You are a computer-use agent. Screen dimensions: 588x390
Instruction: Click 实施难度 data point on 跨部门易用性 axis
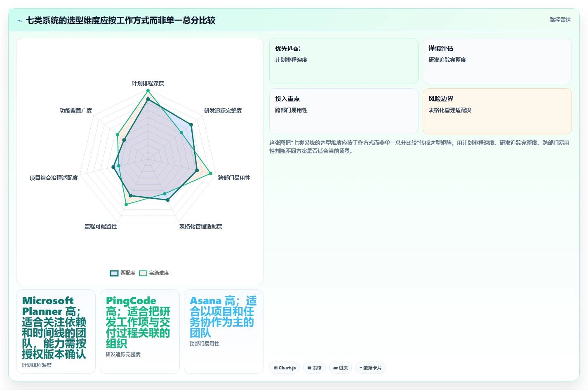coord(211,173)
